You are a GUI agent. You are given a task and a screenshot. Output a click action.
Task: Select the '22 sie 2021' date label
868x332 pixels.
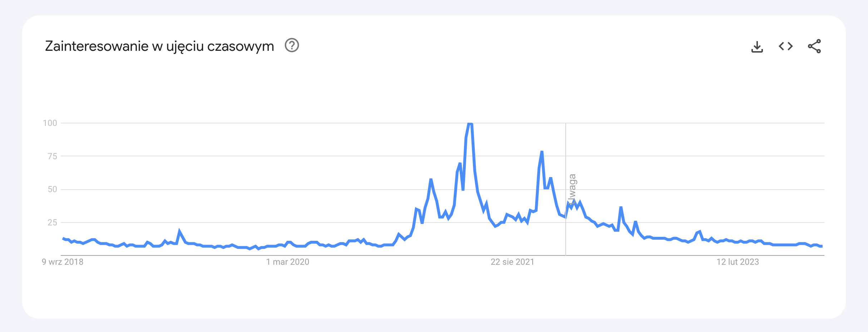click(512, 262)
